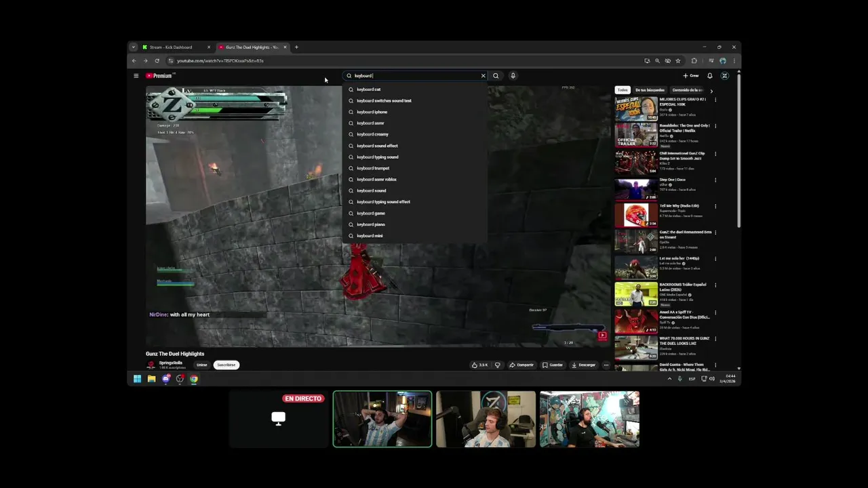Open options for Tell Me Why video
Viewport: 868px width, 488px height.
(x=715, y=206)
